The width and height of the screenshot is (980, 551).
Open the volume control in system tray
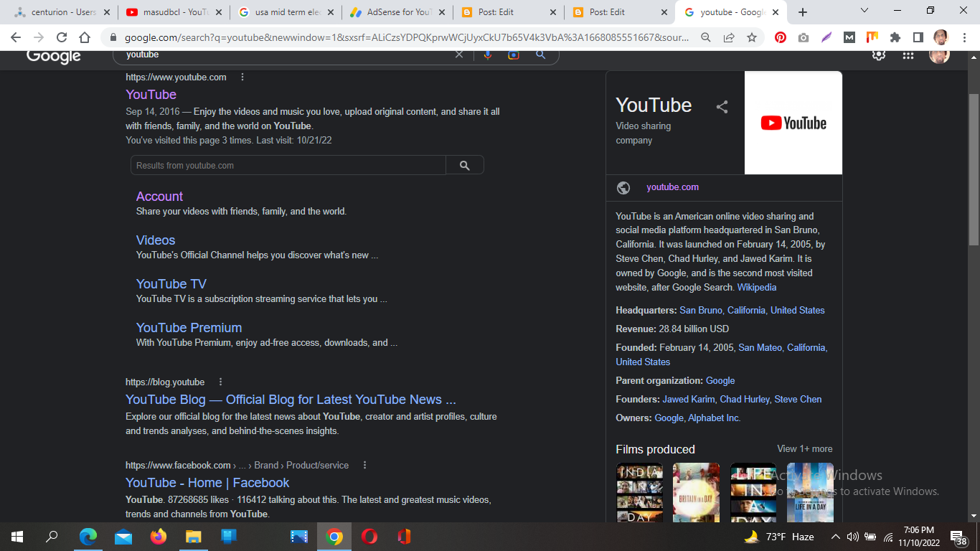pyautogui.click(x=853, y=537)
